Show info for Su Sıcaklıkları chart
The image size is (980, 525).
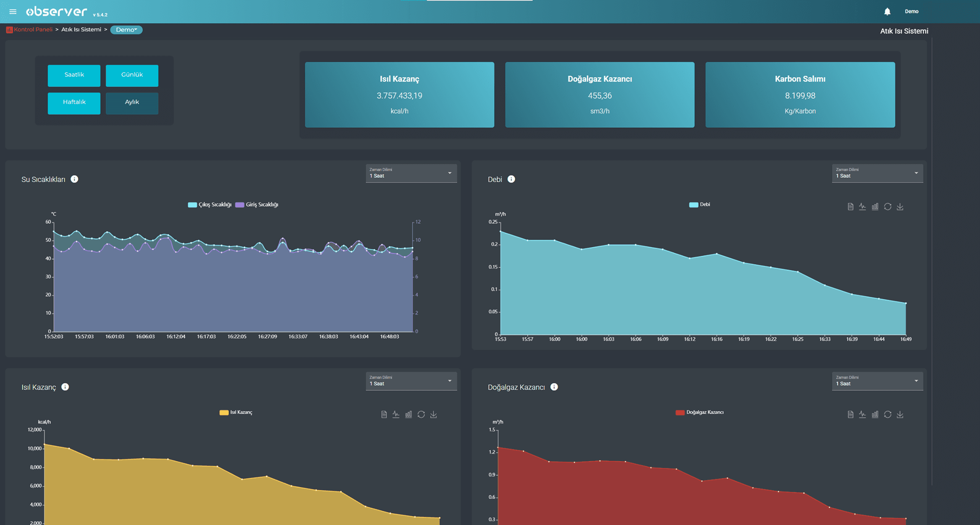[74, 179]
